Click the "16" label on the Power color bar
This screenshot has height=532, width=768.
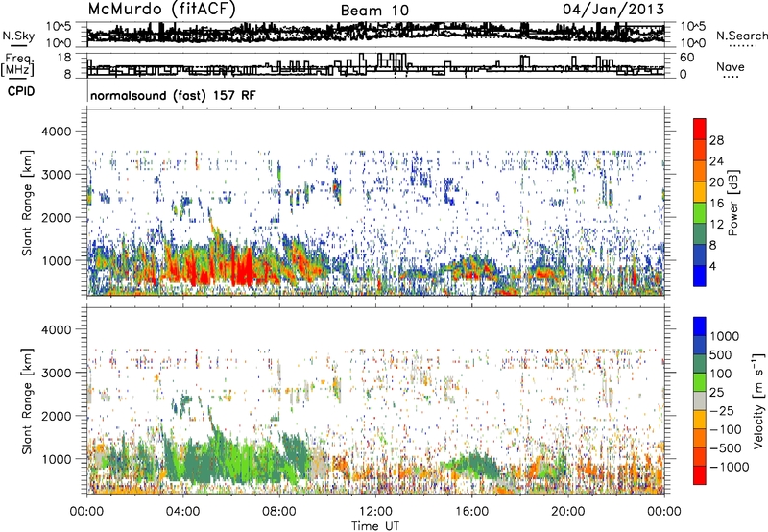click(716, 204)
